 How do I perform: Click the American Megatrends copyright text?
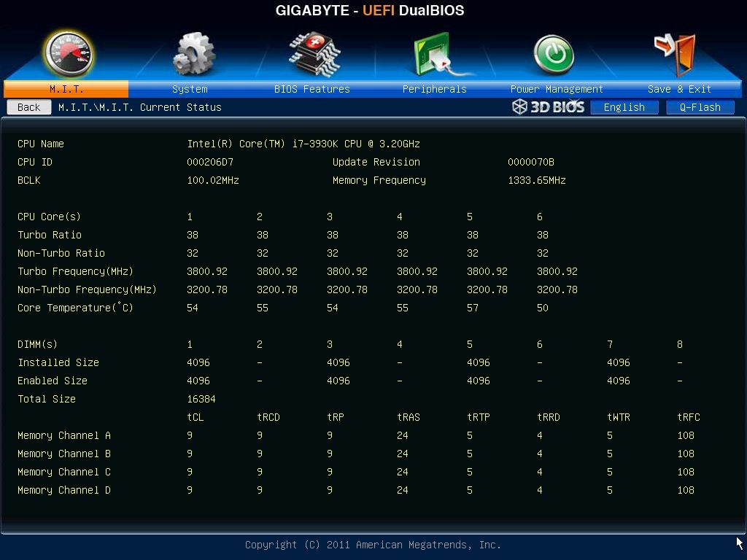(x=373, y=545)
